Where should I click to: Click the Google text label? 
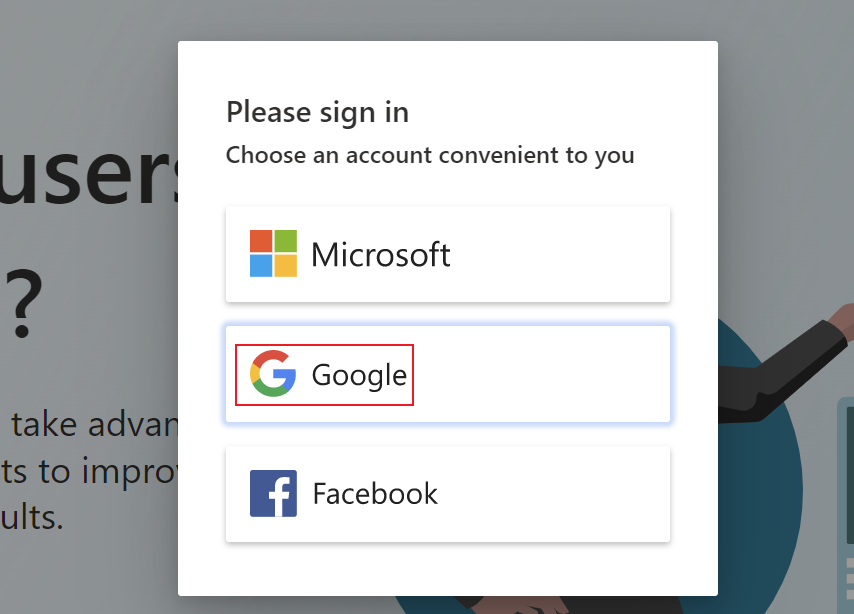[x=359, y=375]
